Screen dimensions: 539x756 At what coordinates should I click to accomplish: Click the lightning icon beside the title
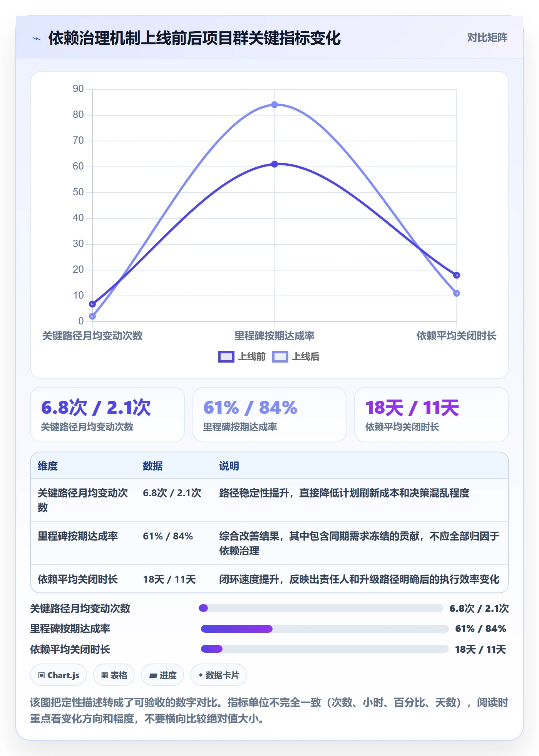click(x=37, y=39)
